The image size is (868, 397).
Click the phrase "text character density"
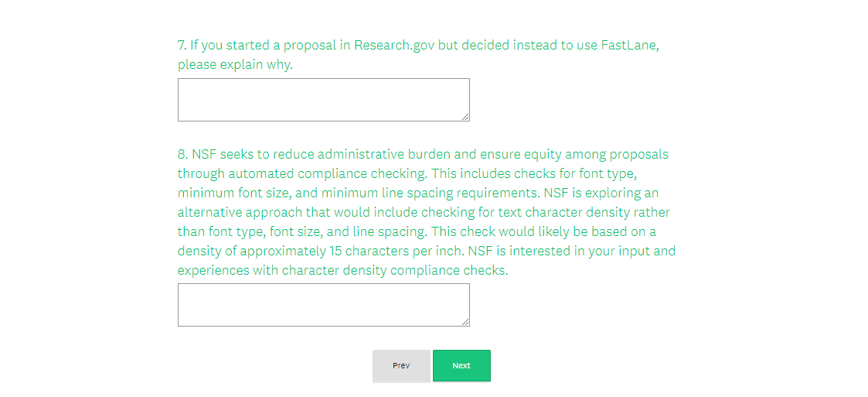click(x=527, y=212)
